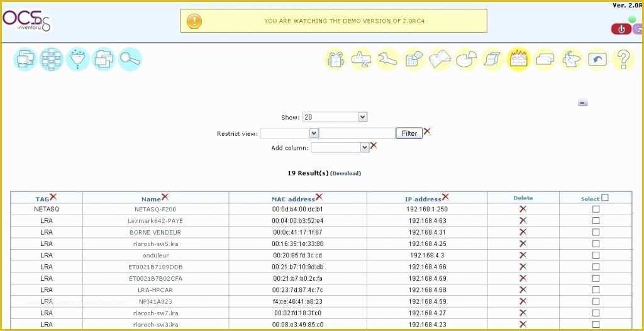
Task: Select the LRA-HPCAR row checkbox
Action: (596, 289)
